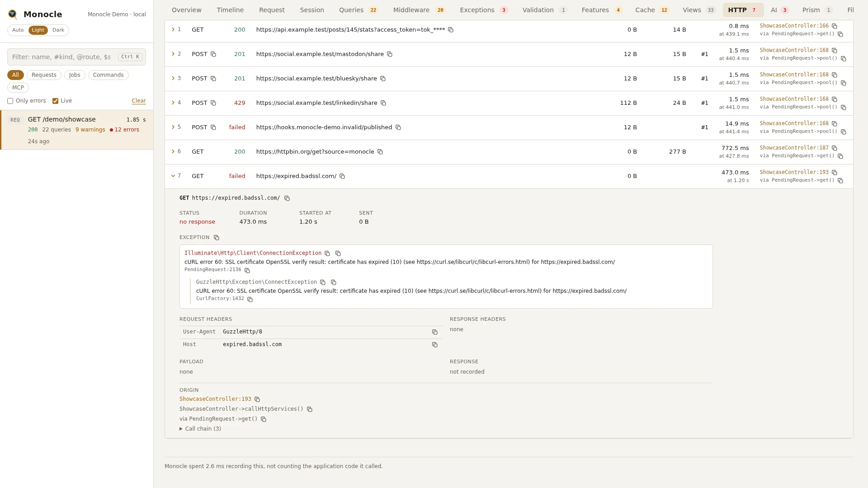Copy the httpbin.org URL in row 6
This screenshot has height=488, width=868.
click(x=380, y=152)
